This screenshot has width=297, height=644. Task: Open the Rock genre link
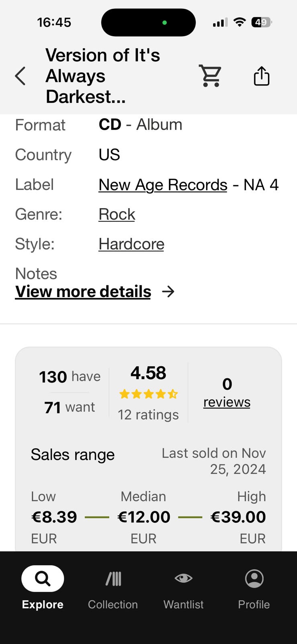coord(117,214)
